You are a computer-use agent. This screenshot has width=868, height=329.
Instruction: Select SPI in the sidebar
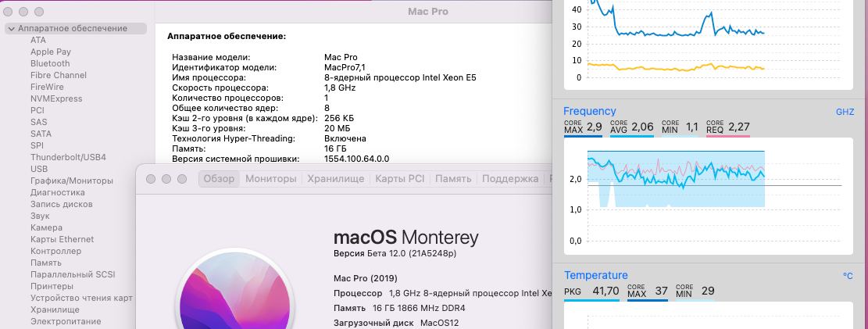click(x=37, y=145)
